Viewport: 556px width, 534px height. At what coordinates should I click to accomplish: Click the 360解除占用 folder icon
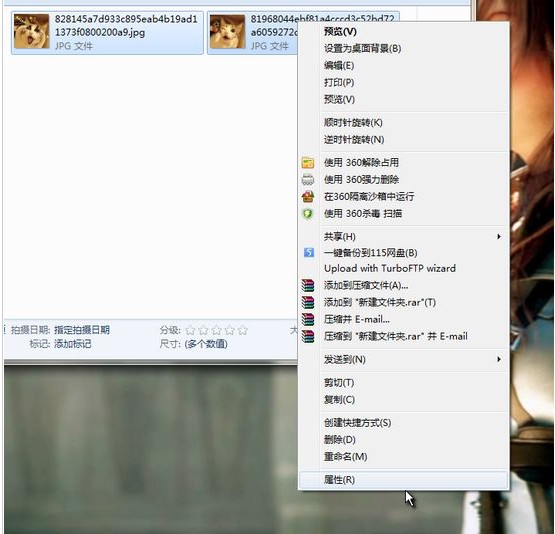308,163
